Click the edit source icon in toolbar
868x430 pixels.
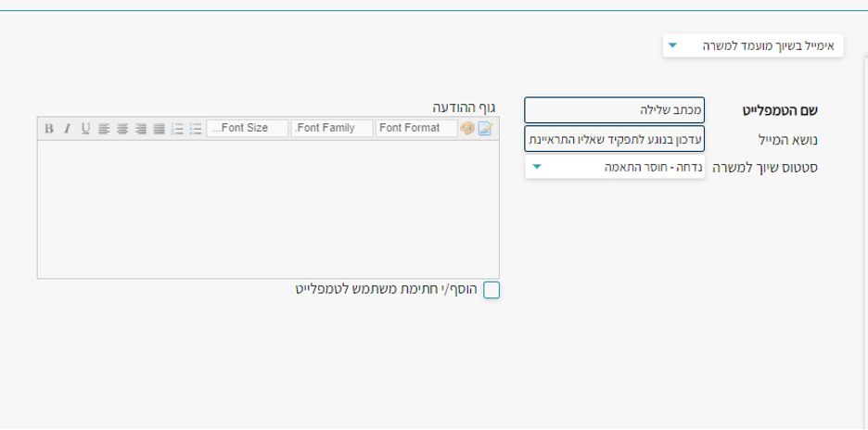(x=485, y=128)
